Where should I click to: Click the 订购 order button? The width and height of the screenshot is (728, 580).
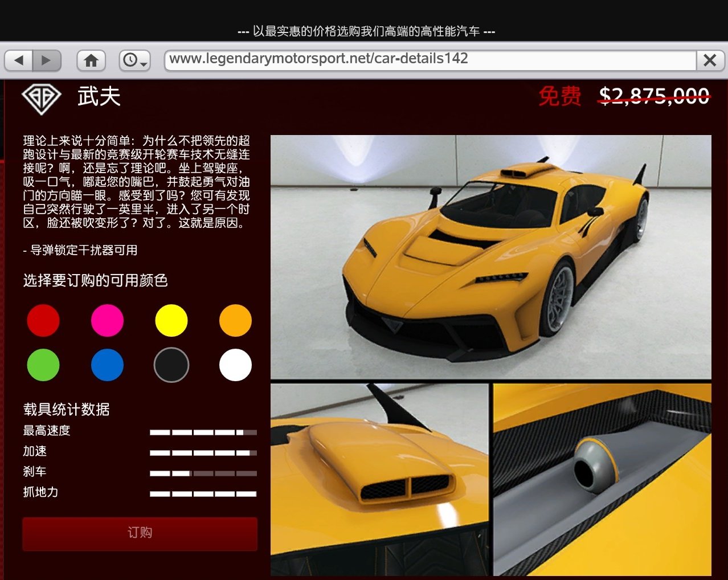click(x=140, y=534)
